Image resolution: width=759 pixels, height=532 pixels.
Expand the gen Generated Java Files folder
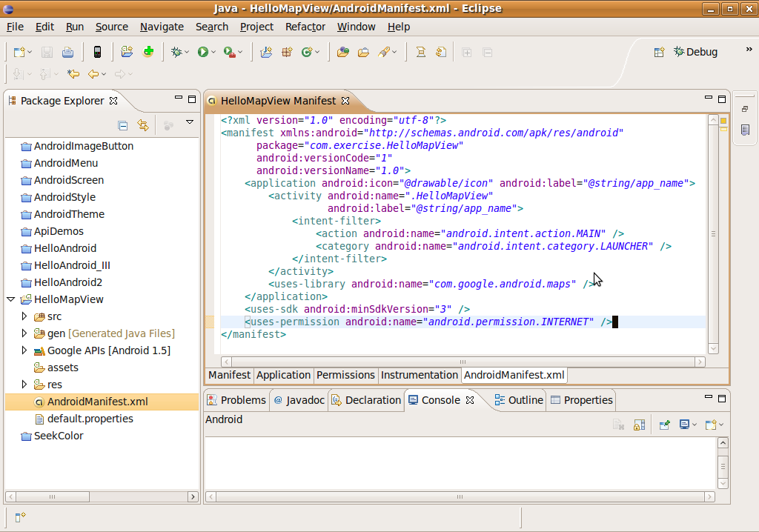[x=24, y=333]
